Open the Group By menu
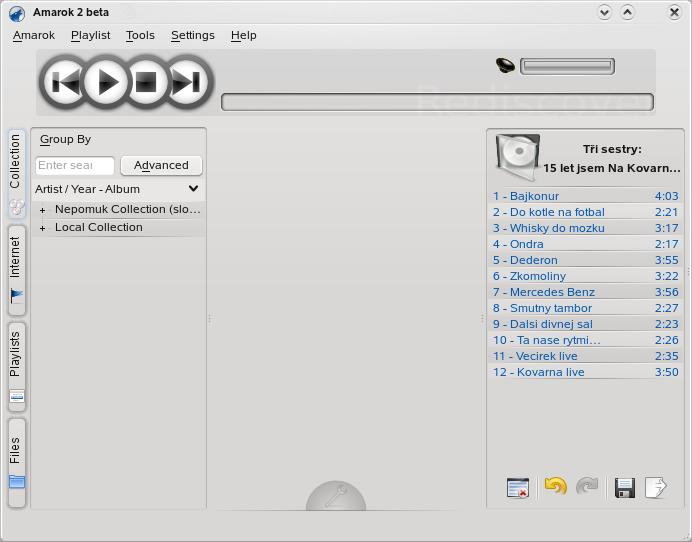Image resolution: width=692 pixels, height=542 pixels. 65,139
